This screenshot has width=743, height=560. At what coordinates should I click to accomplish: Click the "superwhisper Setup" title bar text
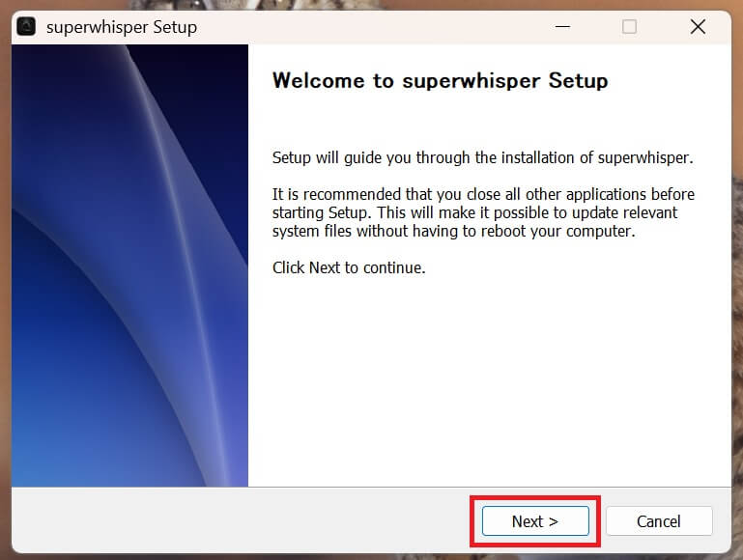point(122,27)
